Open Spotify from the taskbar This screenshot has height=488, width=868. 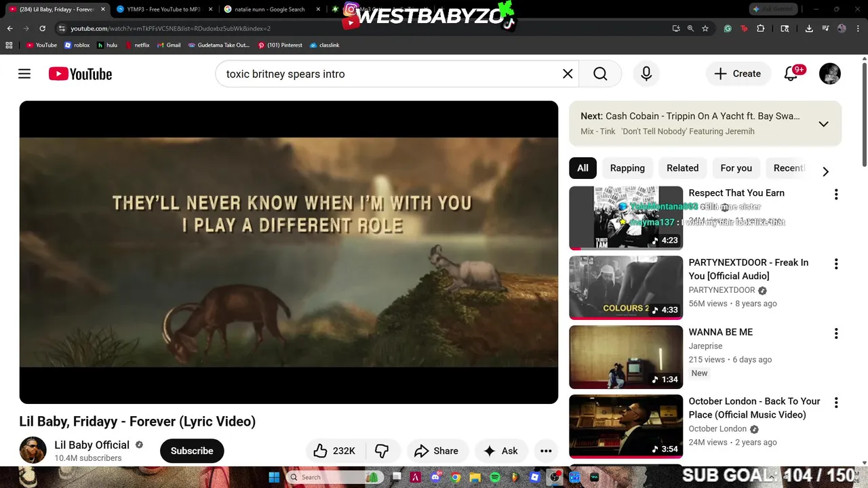[x=495, y=477]
